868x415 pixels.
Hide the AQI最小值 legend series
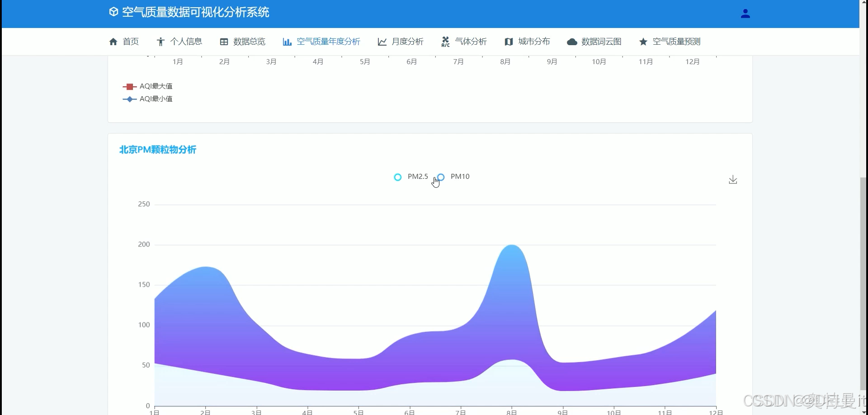pyautogui.click(x=147, y=98)
